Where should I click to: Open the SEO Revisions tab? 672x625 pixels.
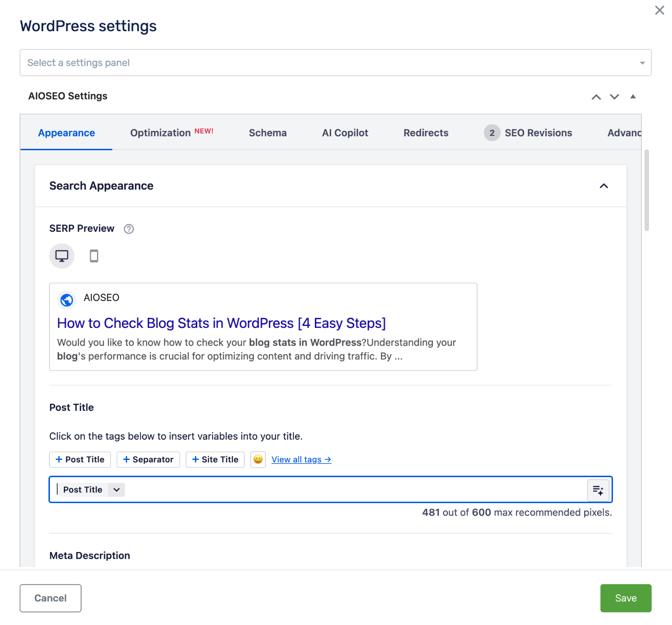[x=528, y=133]
